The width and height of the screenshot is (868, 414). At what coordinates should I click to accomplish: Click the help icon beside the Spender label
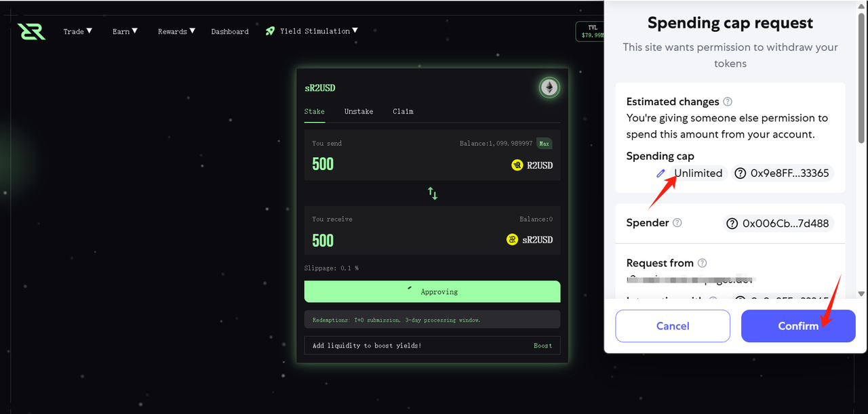[x=677, y=223]
